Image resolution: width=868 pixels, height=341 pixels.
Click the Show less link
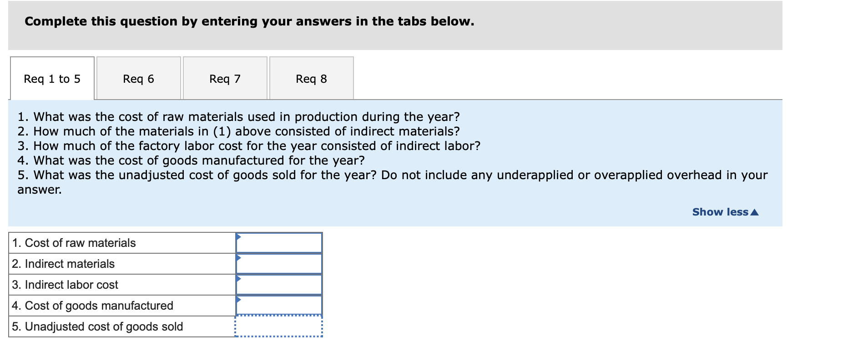tap(720, 212)
